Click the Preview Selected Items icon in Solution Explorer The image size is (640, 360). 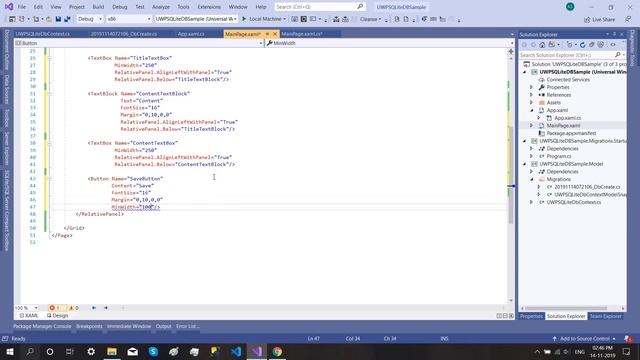point(613,44)
